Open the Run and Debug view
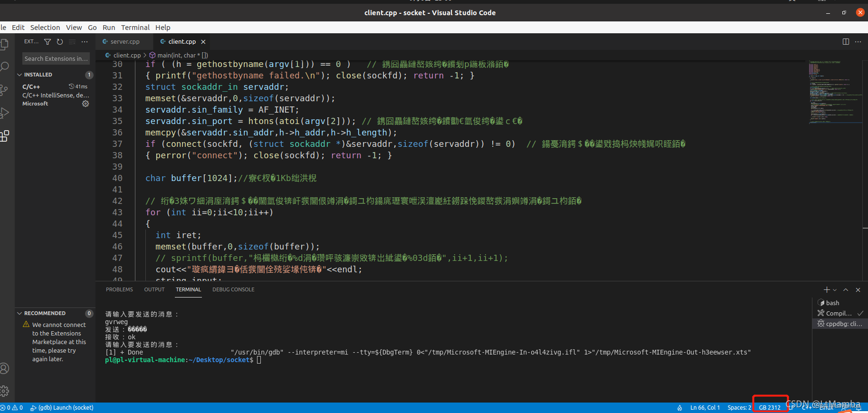This screenshot has height=413, width=868. coord(4,113)
